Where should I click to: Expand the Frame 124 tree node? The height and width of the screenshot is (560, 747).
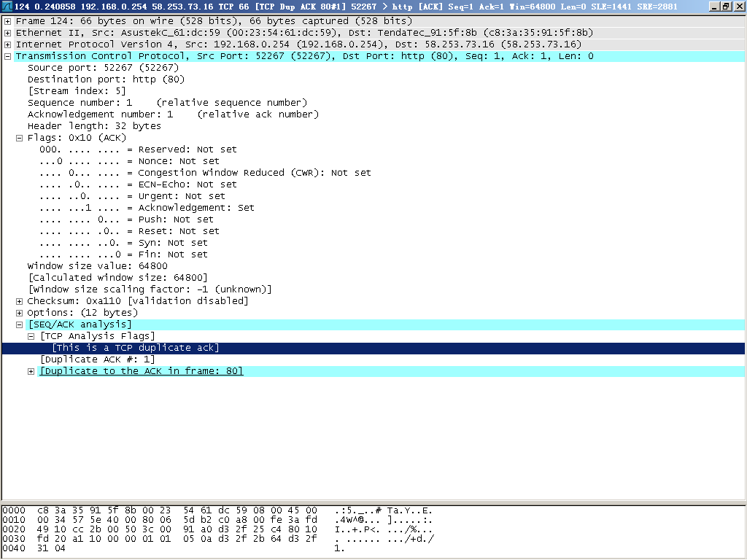click(x=7, y=21)
